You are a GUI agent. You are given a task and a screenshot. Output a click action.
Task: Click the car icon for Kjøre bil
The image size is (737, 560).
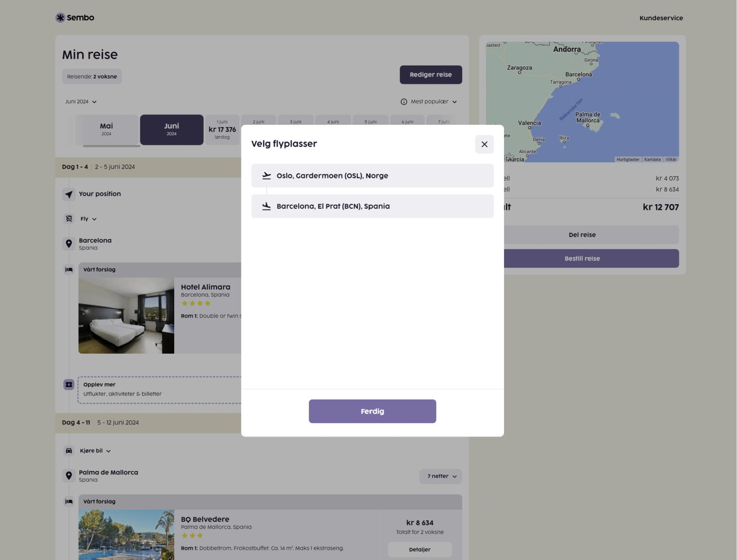(69, 451)
